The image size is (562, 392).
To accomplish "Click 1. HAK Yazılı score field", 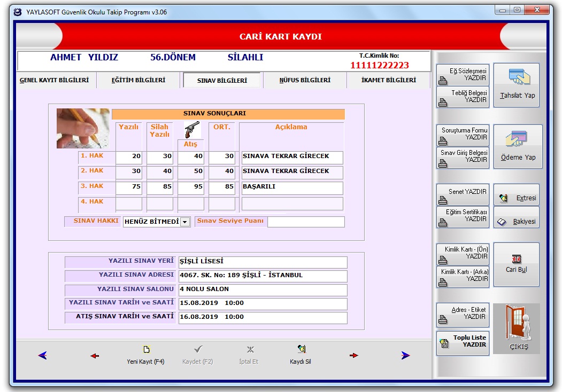I will 129,157.
